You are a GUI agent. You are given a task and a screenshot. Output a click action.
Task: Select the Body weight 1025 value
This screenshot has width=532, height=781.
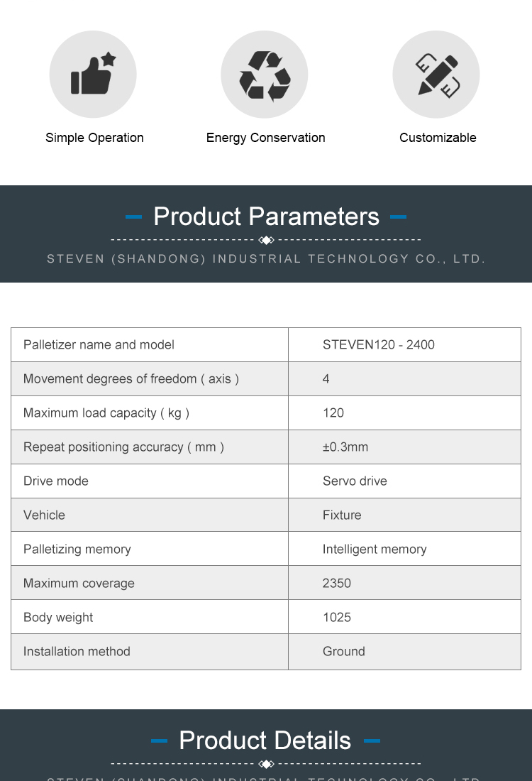(x=337, y=618)
